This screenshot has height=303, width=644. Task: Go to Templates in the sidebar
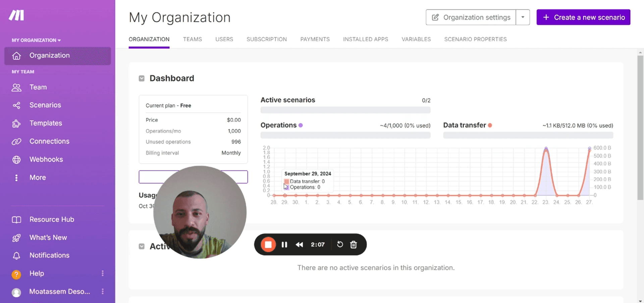click(x=46, y=123)
